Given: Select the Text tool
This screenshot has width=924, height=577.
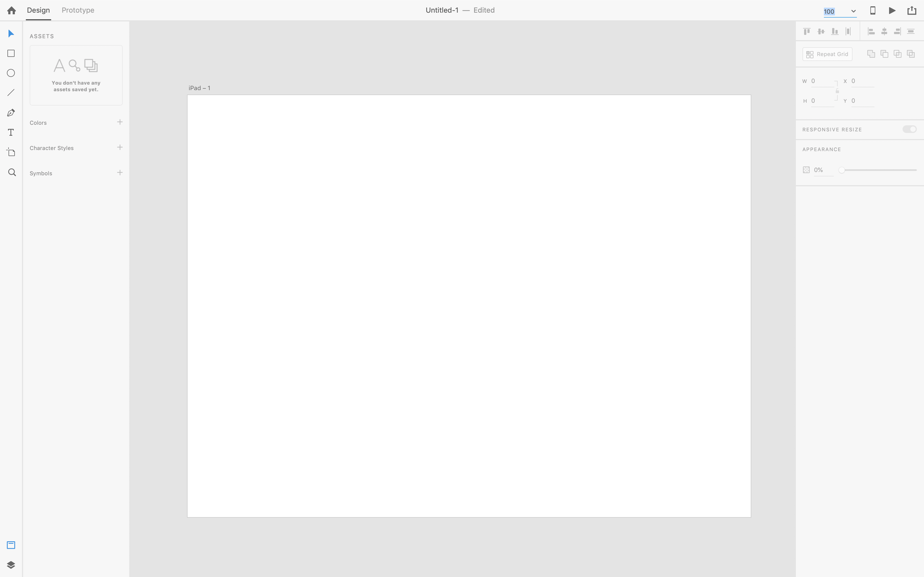Looking at the screenshot, I should click(x=11, y=132).
